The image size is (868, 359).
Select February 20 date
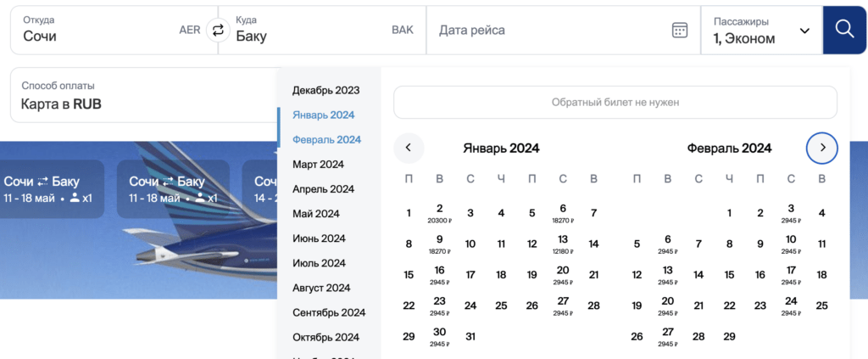(x=668, y=306)
